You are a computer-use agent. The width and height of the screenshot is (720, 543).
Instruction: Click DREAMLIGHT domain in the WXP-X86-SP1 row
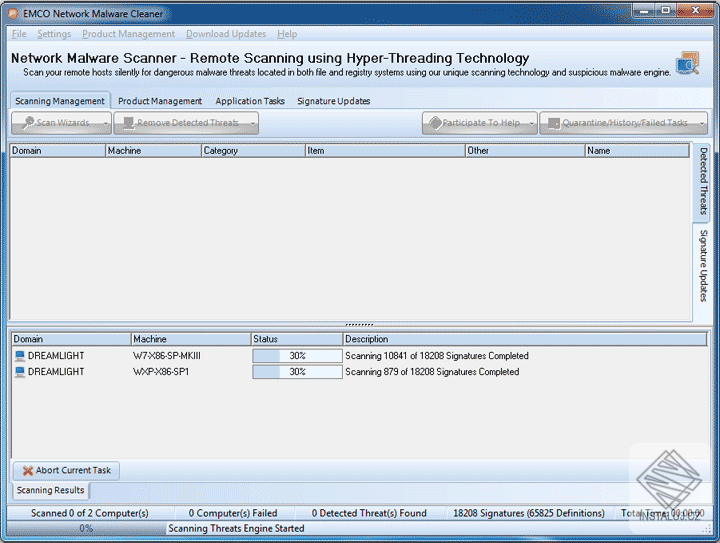pyautogui.click(x=56, y=372)
